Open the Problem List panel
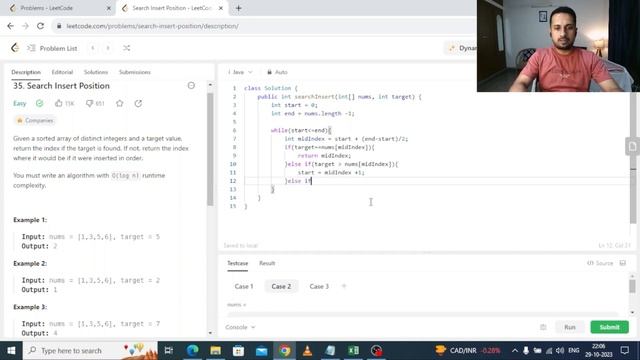Viewport: 640px width, 360px height. click(52, 48)
